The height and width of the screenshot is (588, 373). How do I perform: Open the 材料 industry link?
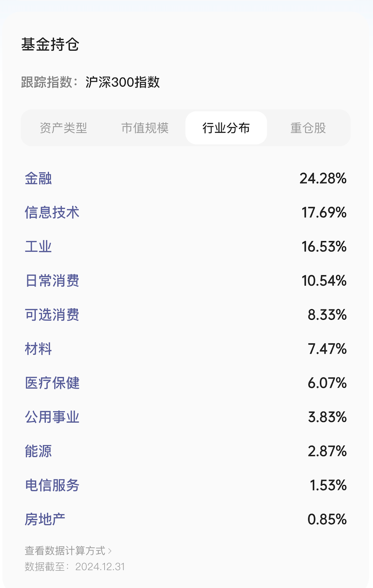pyautogui.click(x=38, y=349)
